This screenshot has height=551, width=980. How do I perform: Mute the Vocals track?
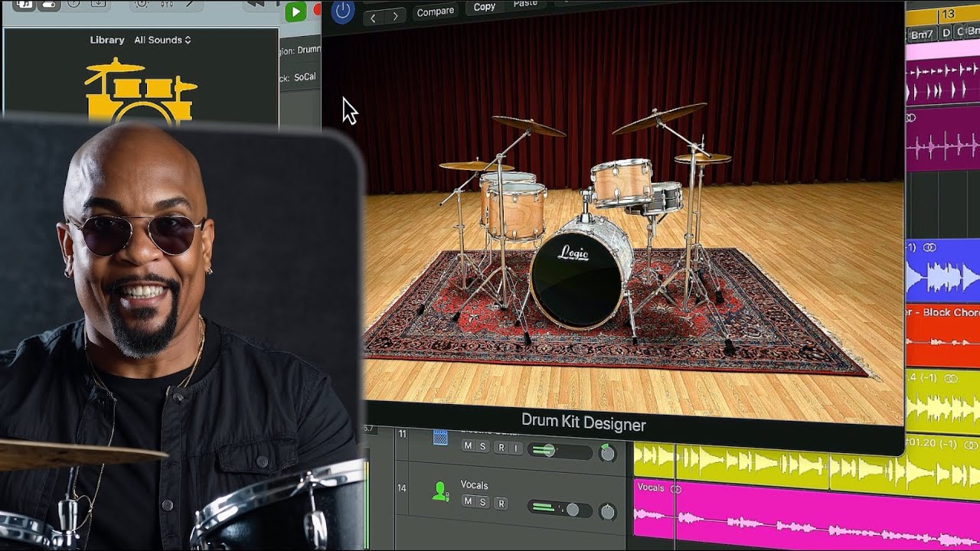click(x=468, y=503)
